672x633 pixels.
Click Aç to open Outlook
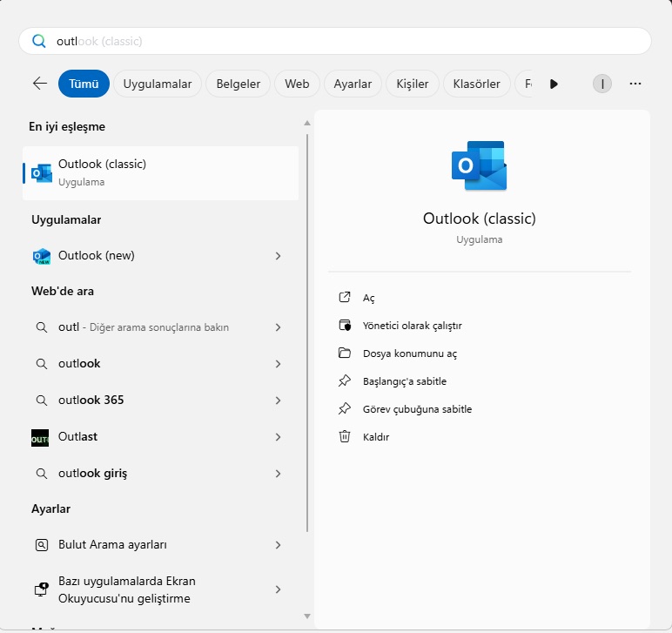click(368, 298)
